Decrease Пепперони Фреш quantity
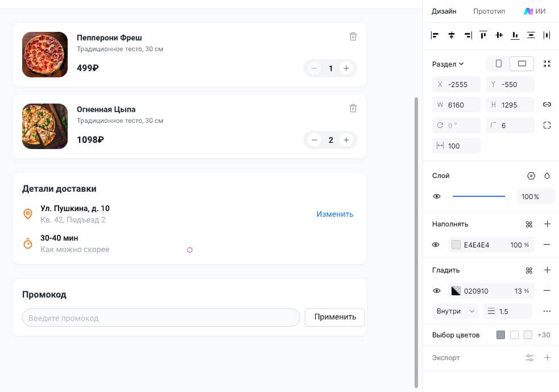The width and height of the screenshot is (559, 392). pyautogui.click(x=314, y=68)
